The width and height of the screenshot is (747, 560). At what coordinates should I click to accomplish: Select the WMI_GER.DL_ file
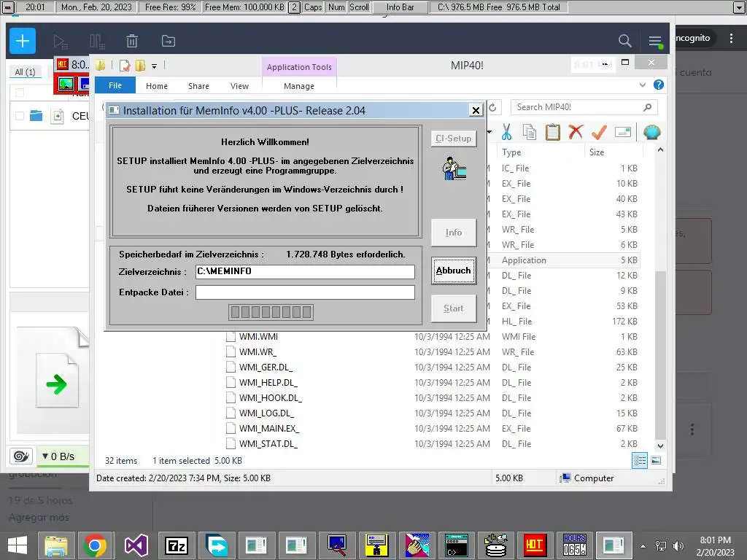coord(266,367)
